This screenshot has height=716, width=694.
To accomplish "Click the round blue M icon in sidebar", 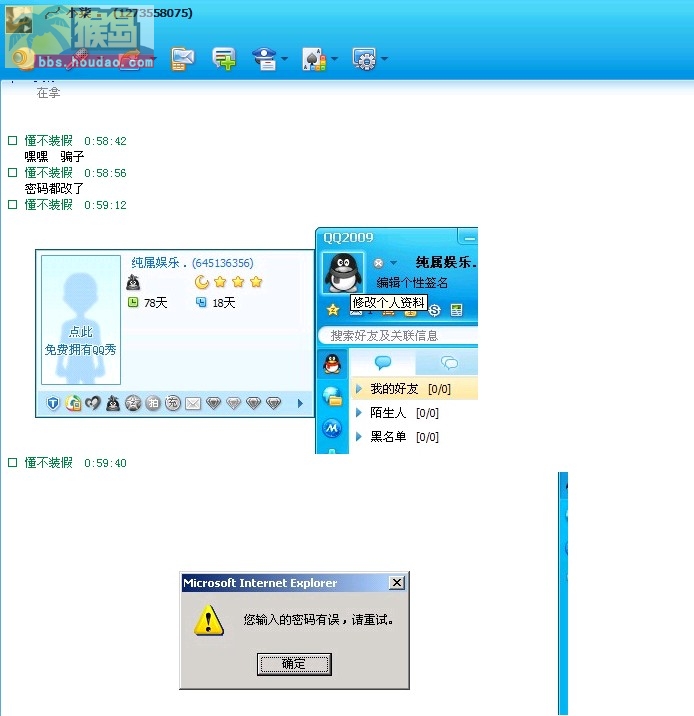I will coord(332,428).
